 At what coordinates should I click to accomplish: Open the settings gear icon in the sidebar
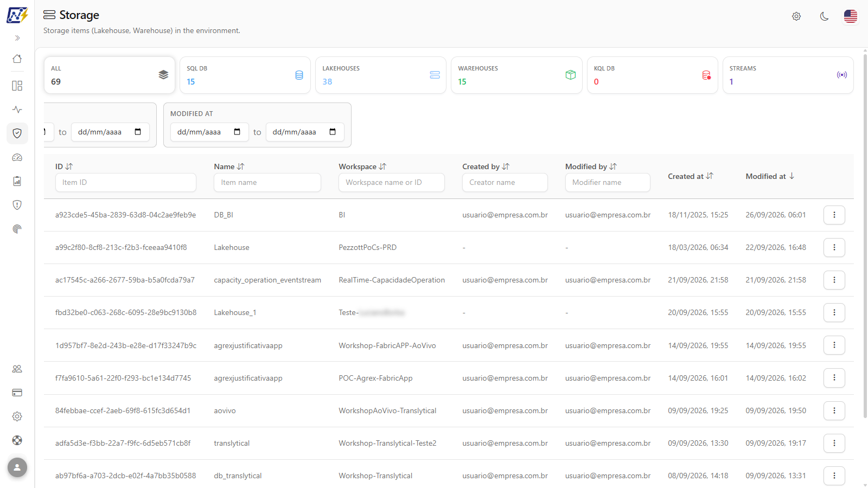(17, 416)
